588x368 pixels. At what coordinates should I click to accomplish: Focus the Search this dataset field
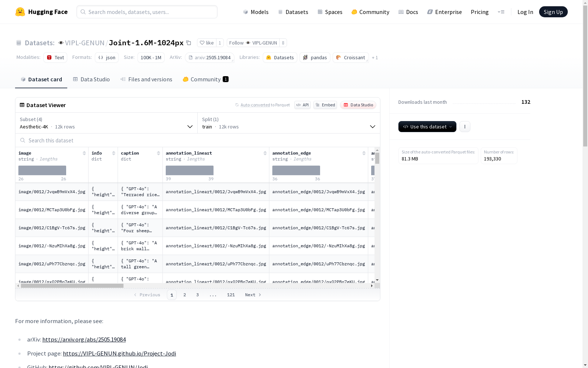(x=198, y=140)
